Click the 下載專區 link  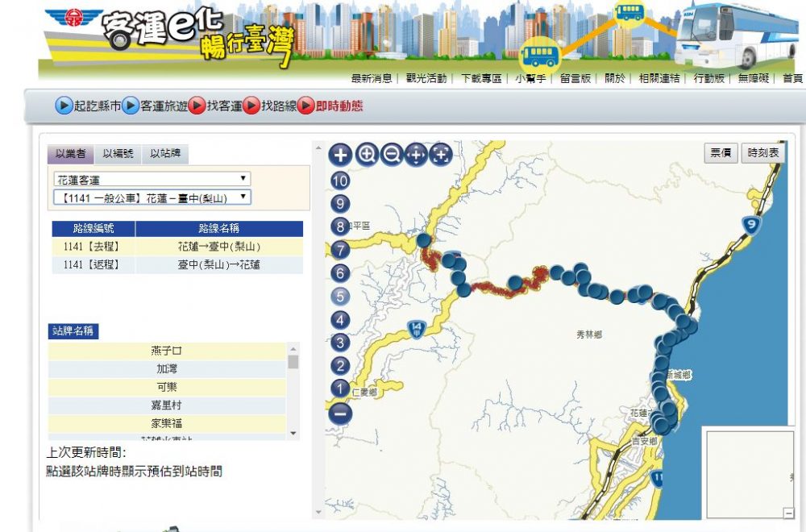pos(481,78)
